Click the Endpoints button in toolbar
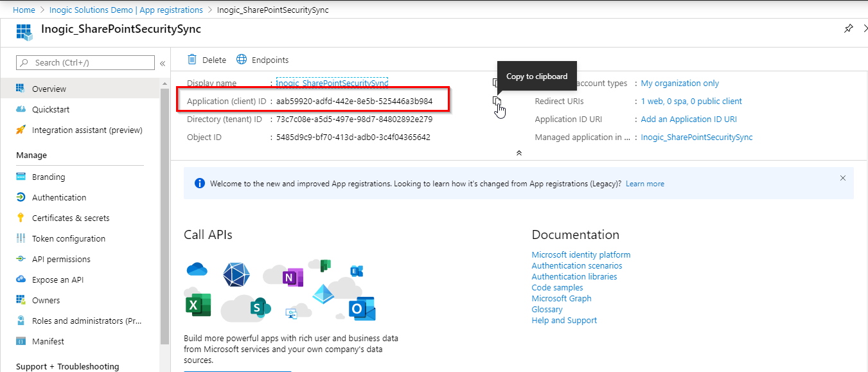The width and height of the screenshot is (868, 372). click(262, 60)
